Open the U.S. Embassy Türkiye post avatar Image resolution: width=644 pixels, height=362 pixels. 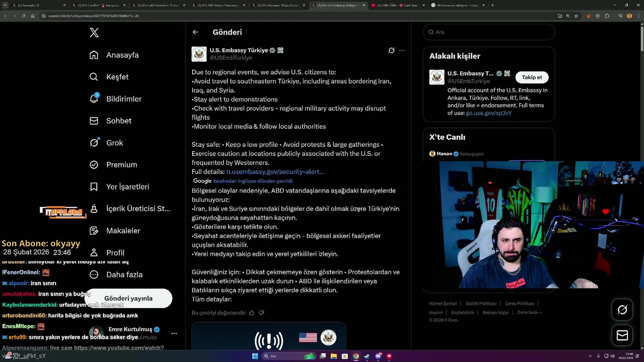point(199,54)
